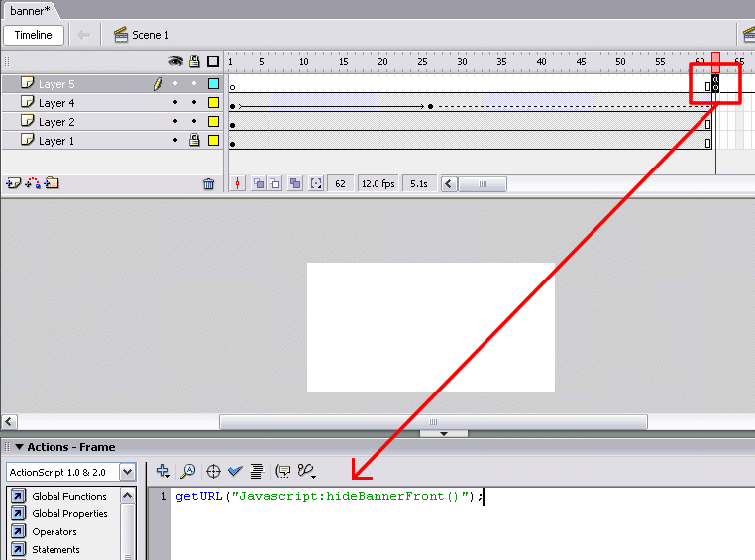
Task: Unlock Layer 1 via padlock icon
Action: pos(194,141)
